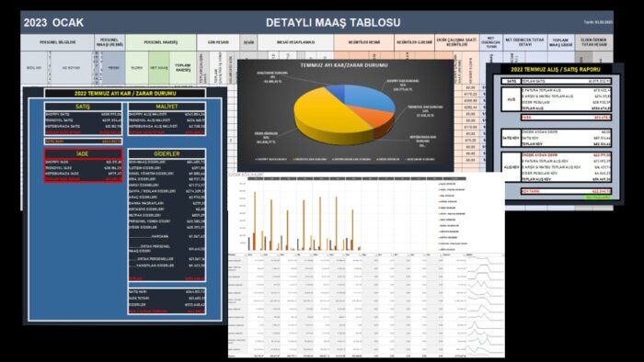Screen dimensions: 644x362
Task: Click the AD SOYAD column header
Action: pyautogui.click(x=71, y=68)
